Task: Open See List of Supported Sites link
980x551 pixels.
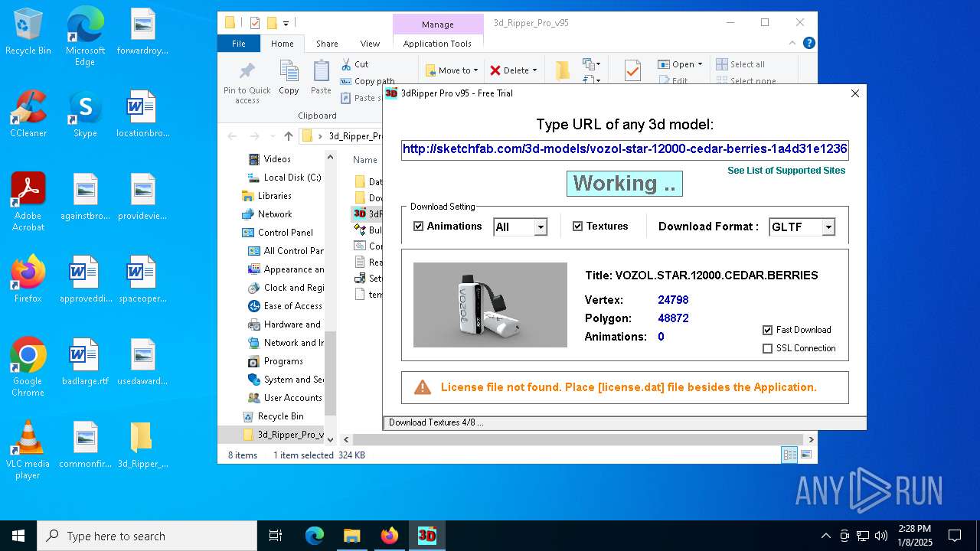Action: pos(786,171)
